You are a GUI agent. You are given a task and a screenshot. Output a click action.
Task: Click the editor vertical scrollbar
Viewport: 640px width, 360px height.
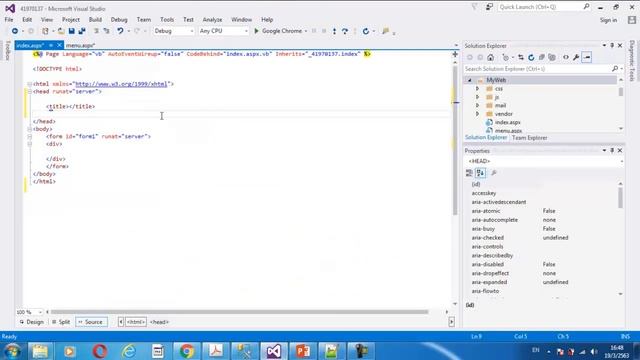[x=455, y=139]
